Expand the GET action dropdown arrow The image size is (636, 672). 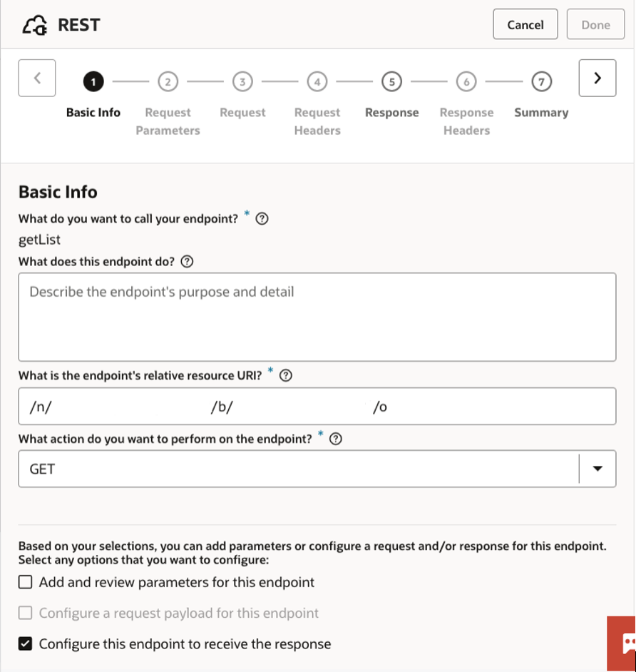click(x=597, y=469)
